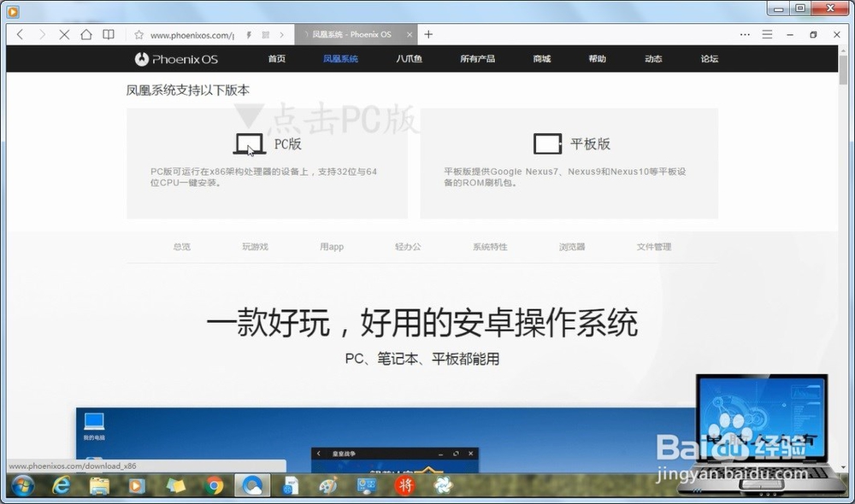
Task: Open the control panel monitor taskbar icon
Action: coord(367,485)
